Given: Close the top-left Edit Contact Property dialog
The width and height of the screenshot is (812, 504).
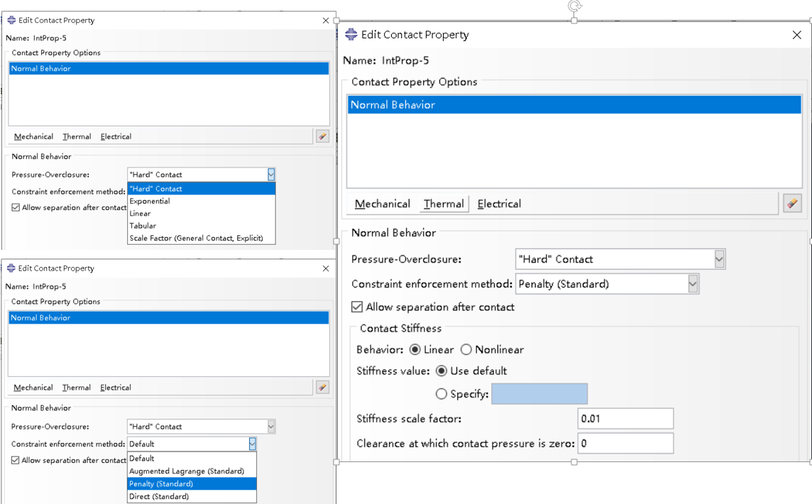Looking at the screenshot, I should click(326, 21).
